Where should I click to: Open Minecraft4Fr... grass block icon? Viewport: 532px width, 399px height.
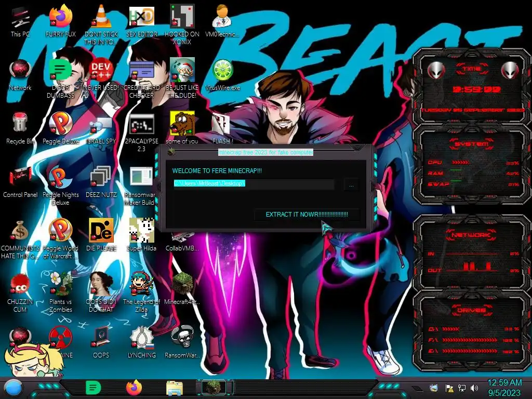pyautogui.click(x=182, y=288)
